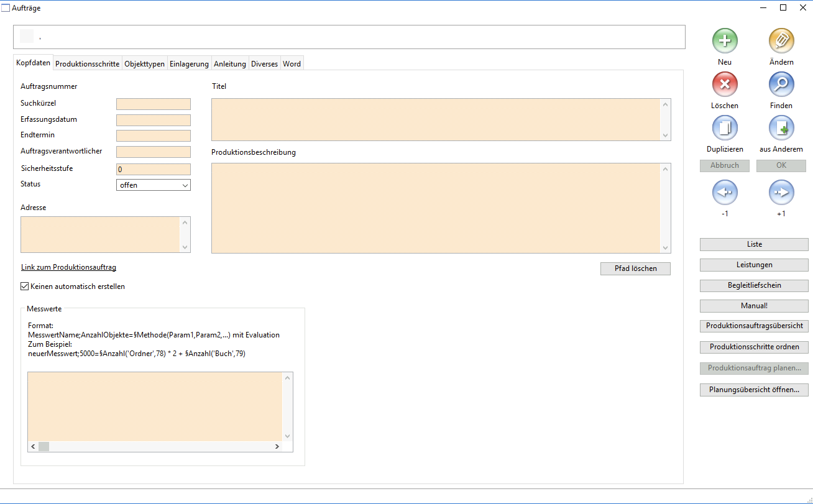The width and height of the screenshot is (813, 504).
Task: Click the Duplizieren icon
Action: coord(725,129)
